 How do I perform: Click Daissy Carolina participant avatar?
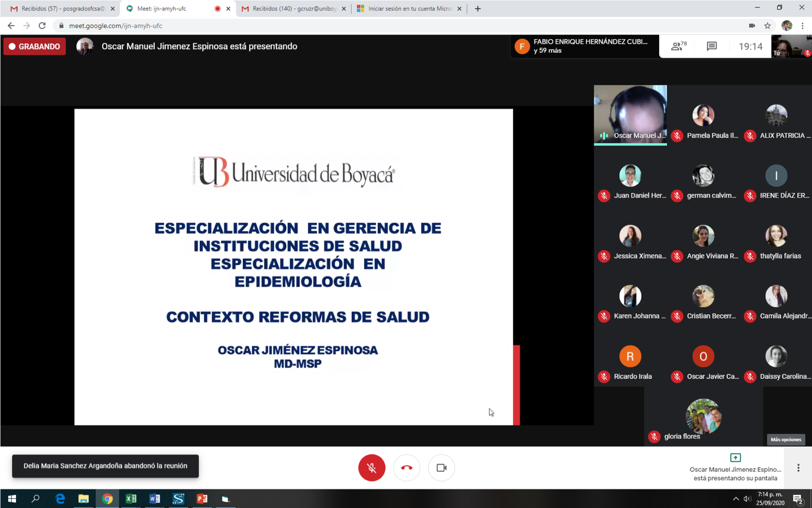coord(776,357)
